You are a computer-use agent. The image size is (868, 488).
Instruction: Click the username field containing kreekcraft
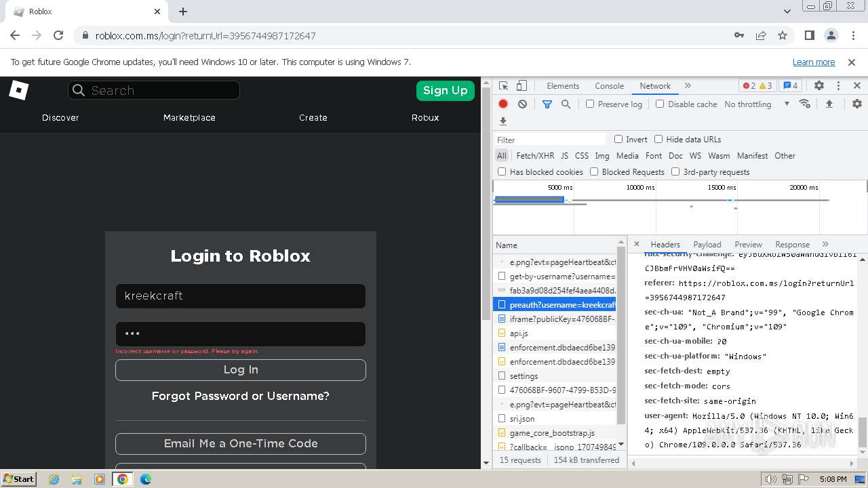[241, 296]
